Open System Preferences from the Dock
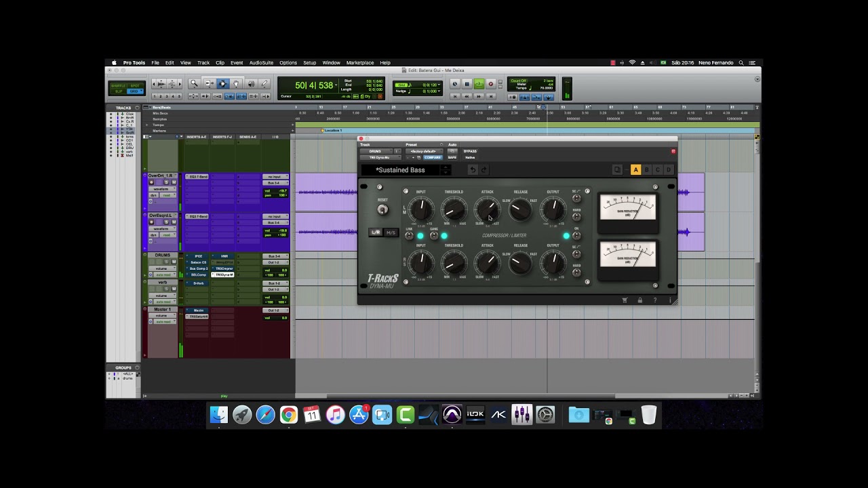868x488 pixels. (545, 414)
